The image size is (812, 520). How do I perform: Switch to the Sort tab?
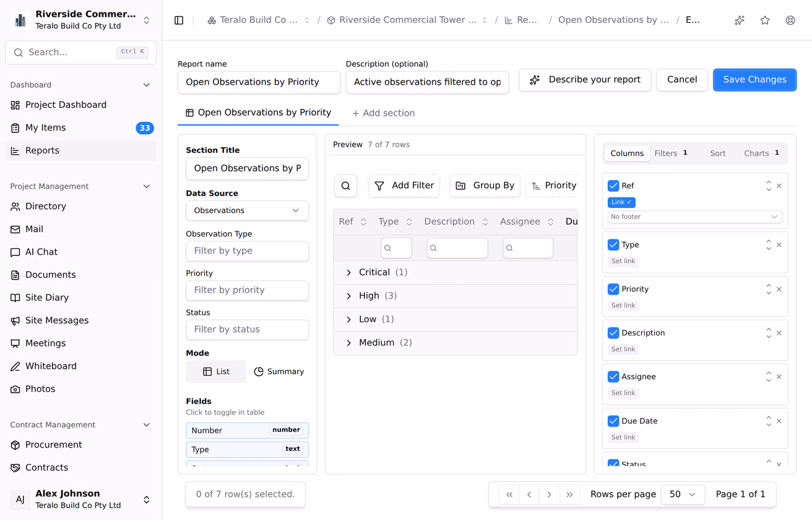tap(718, 154)
